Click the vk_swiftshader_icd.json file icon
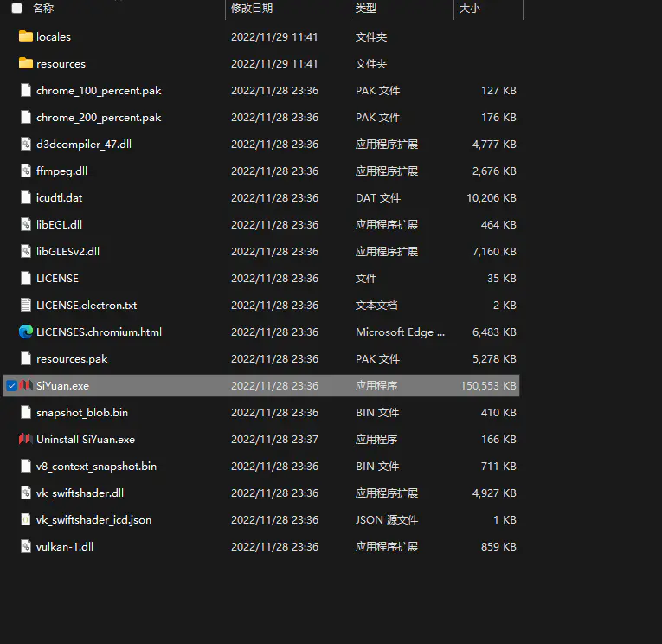Viewport: 662px width, 644px height. pyautogui.click(x=26, y=519)
